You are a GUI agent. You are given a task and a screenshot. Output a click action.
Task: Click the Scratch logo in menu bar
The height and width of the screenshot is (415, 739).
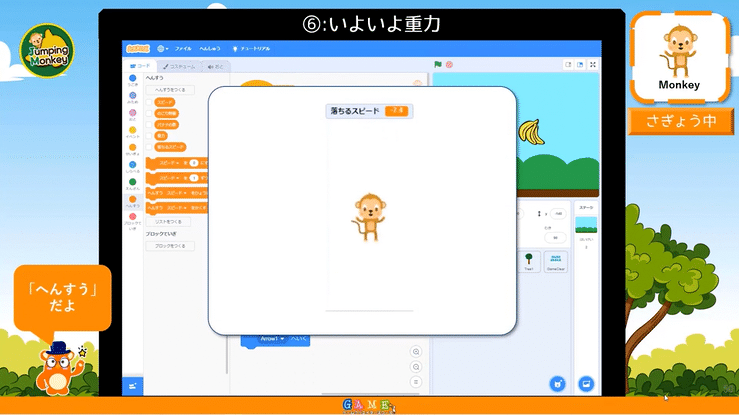138,49
